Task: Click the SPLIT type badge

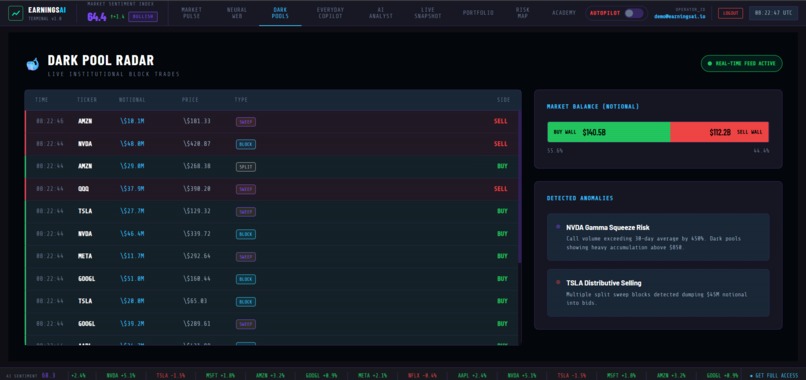Action: [x=246, y=167]
